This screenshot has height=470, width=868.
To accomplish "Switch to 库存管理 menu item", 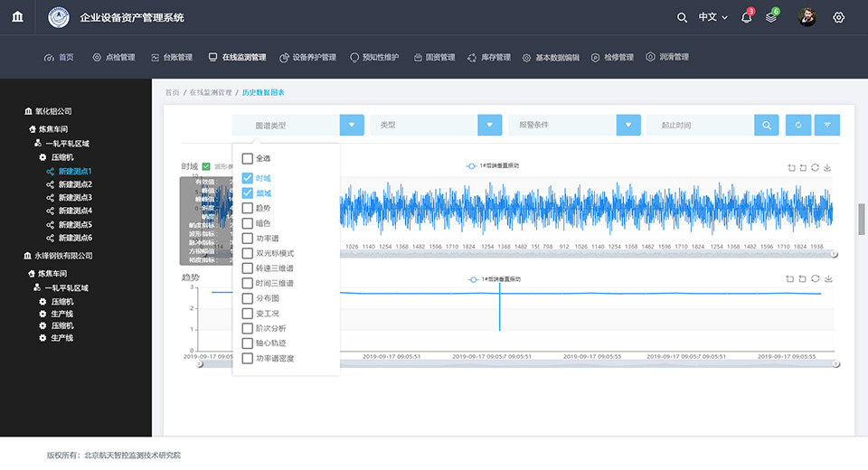I will 489,57.
